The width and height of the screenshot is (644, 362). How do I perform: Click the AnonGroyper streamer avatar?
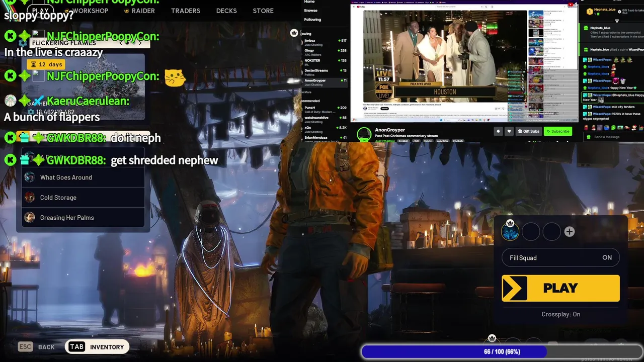coord(364,134)
